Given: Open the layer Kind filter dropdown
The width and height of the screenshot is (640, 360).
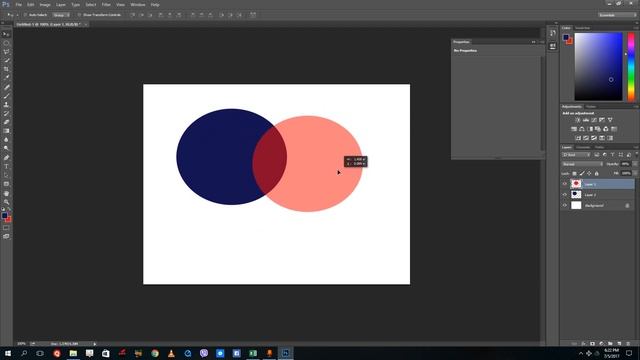Looking at the screenshot, I should tap(576, 155).
